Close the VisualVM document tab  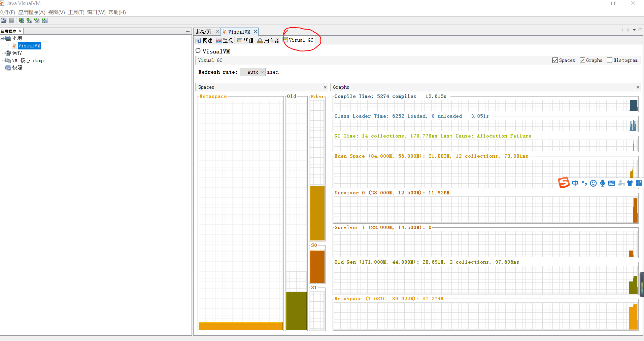256,31
